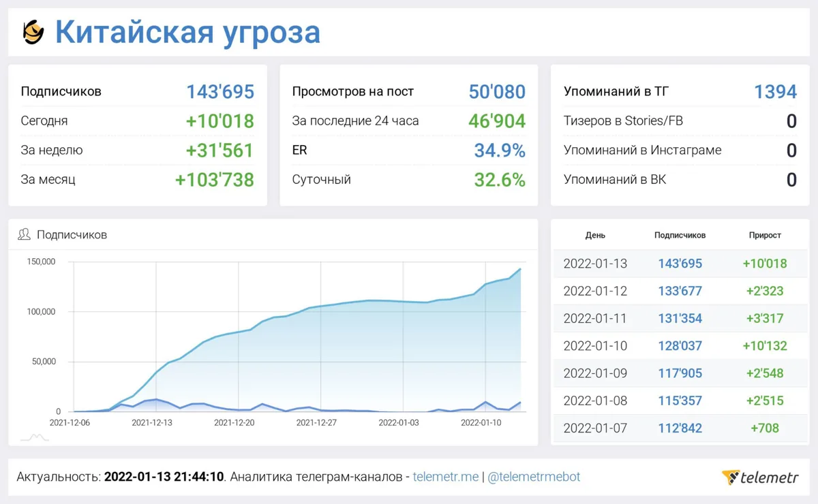Select the 2022-01-13 table row date
The image size is (818, 504).
[595, 264]
